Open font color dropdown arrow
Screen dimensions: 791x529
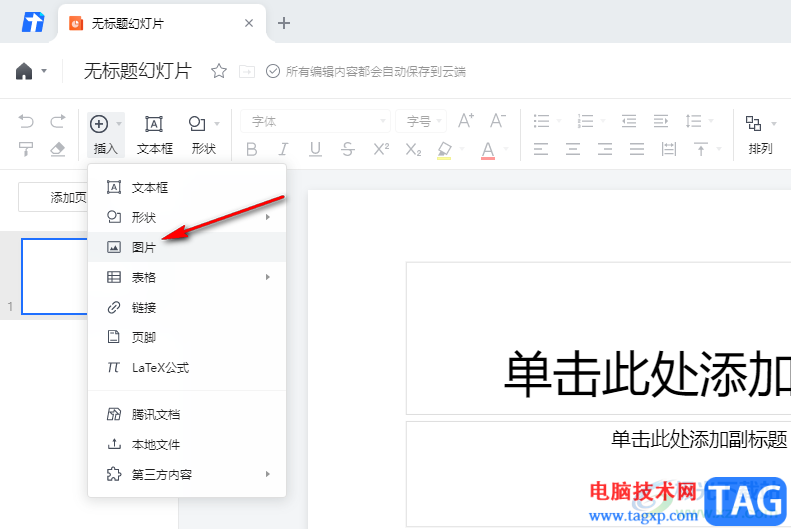click(x=505, y=149)
